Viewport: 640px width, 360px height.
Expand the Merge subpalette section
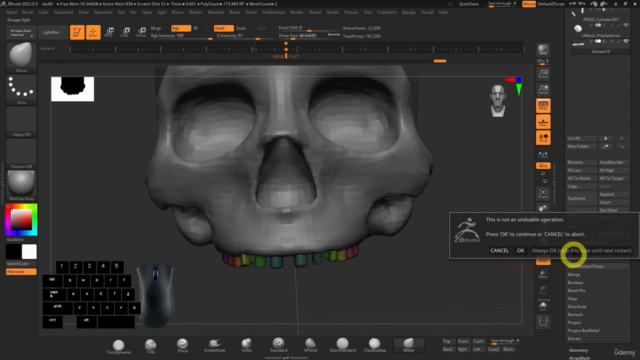573,275
